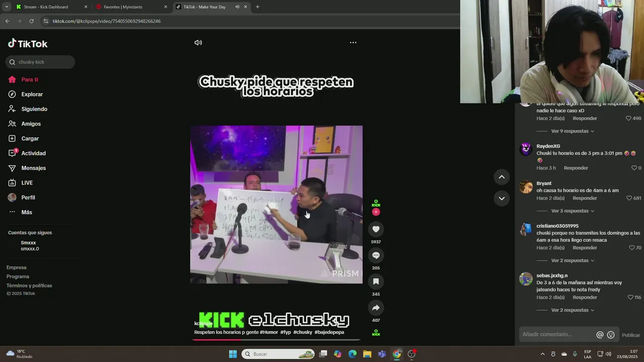
Task: Like RaydenXG's comment
Action: [x=634, y=168]
